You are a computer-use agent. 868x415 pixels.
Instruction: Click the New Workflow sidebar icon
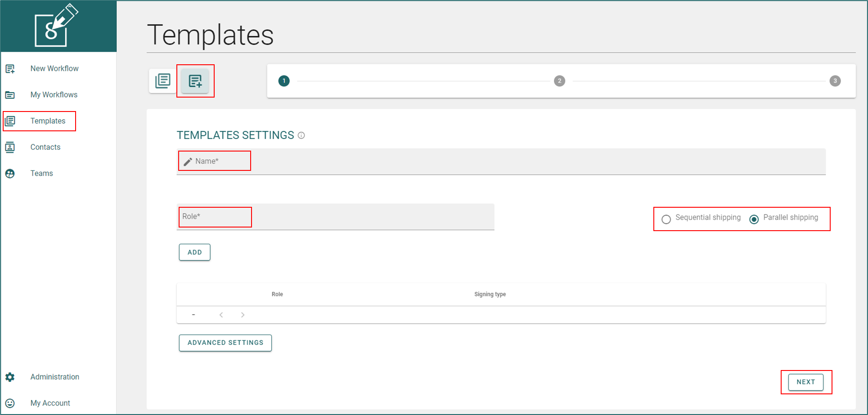pos(10,69)
